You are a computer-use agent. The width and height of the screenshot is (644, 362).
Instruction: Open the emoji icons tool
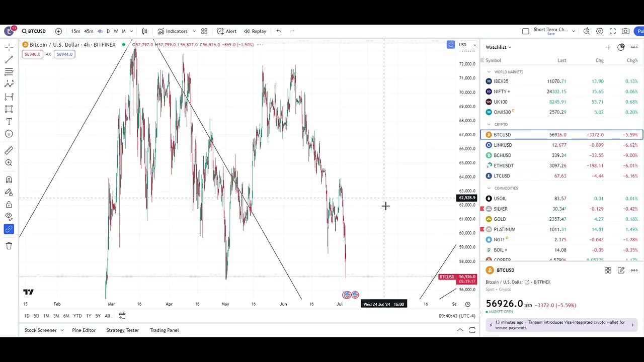click(x=9, y=134)
